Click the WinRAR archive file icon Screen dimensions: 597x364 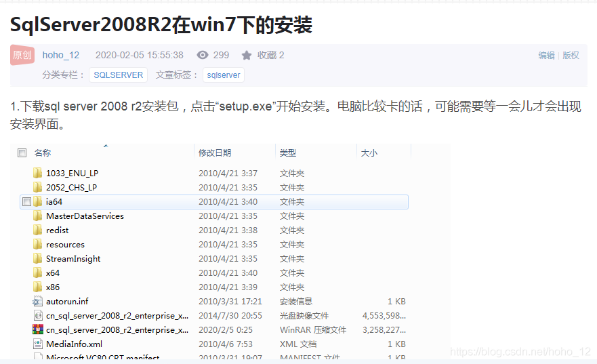38,329
